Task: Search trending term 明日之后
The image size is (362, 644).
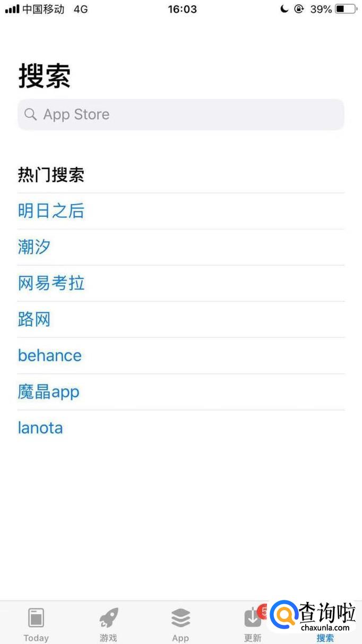Action: (51, 211)
